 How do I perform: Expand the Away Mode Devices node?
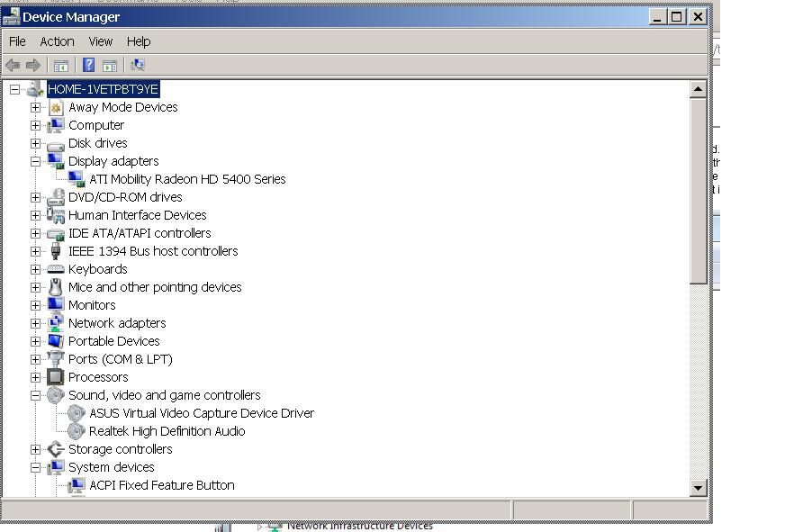(x=35, y=107)
